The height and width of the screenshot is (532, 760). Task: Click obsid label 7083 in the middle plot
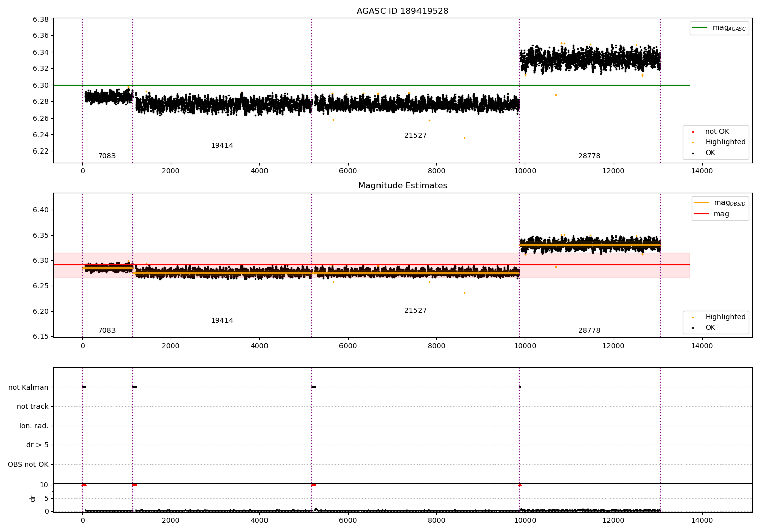[107, 331]
